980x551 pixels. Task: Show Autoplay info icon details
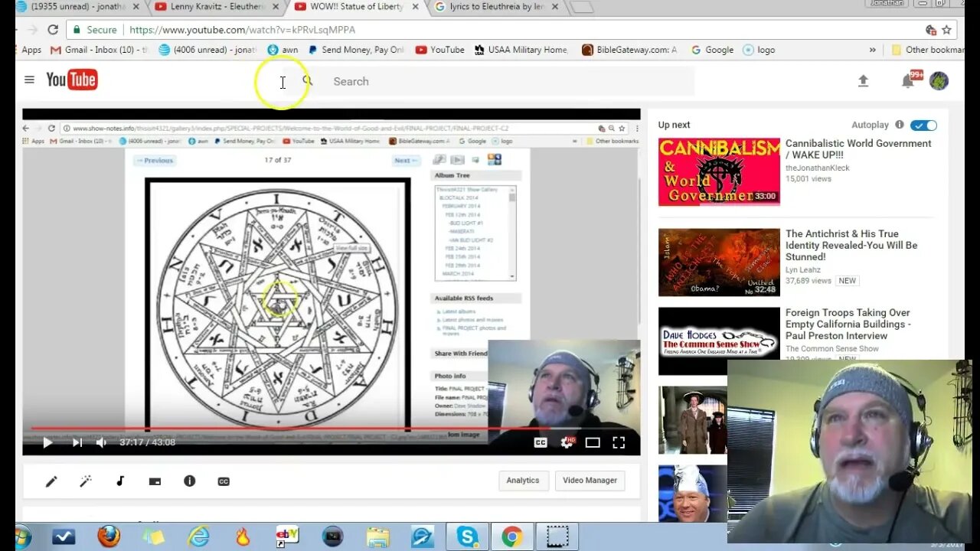[x=900, y=125]
